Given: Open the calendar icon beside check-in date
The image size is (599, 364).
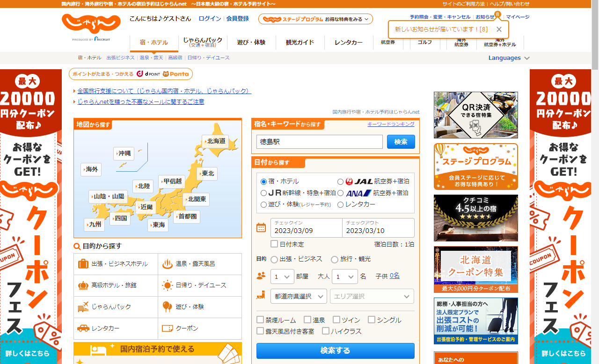Looking at the screenshot, I should tap(261, 228).
